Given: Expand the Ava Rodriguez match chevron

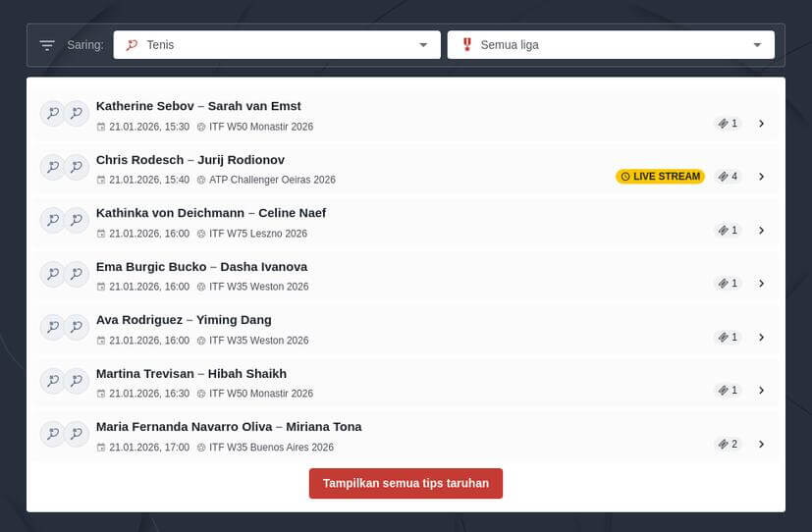Looking at the screenshot, I should click(x=761, y=338).
